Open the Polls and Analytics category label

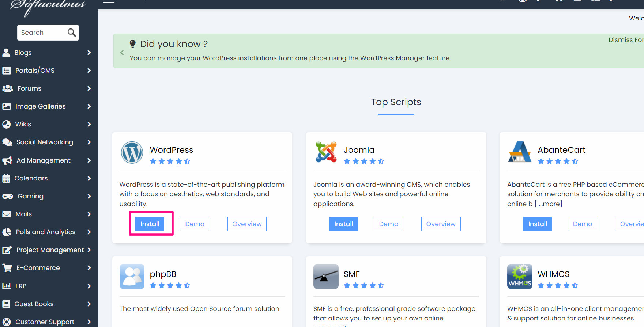[x=46, y=232]
